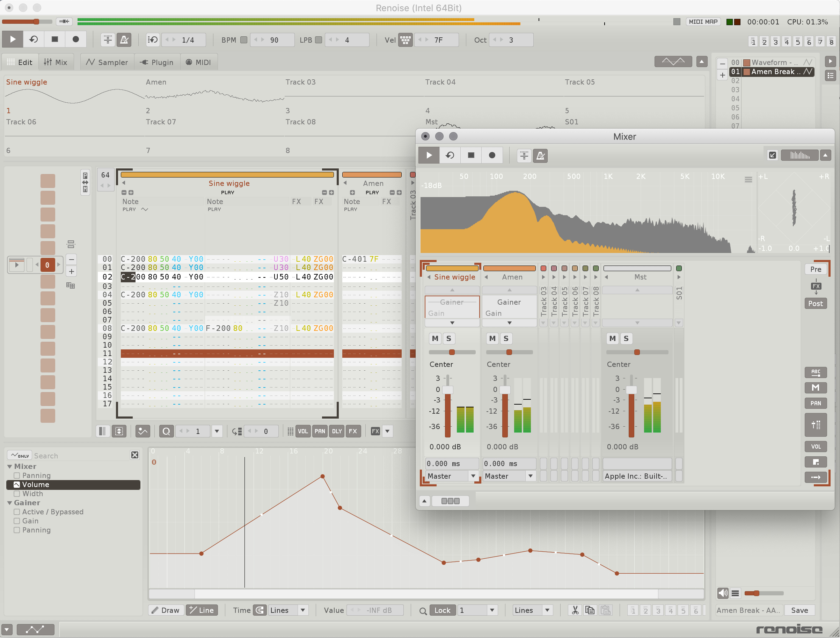Select instrument 00 Waveform

[x=771, y=62]
